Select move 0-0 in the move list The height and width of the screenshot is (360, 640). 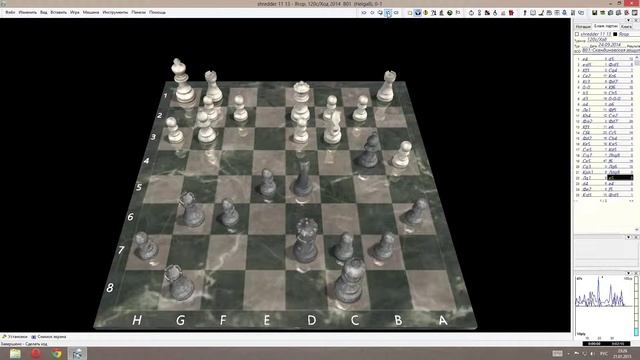click(x=587, y=87)
